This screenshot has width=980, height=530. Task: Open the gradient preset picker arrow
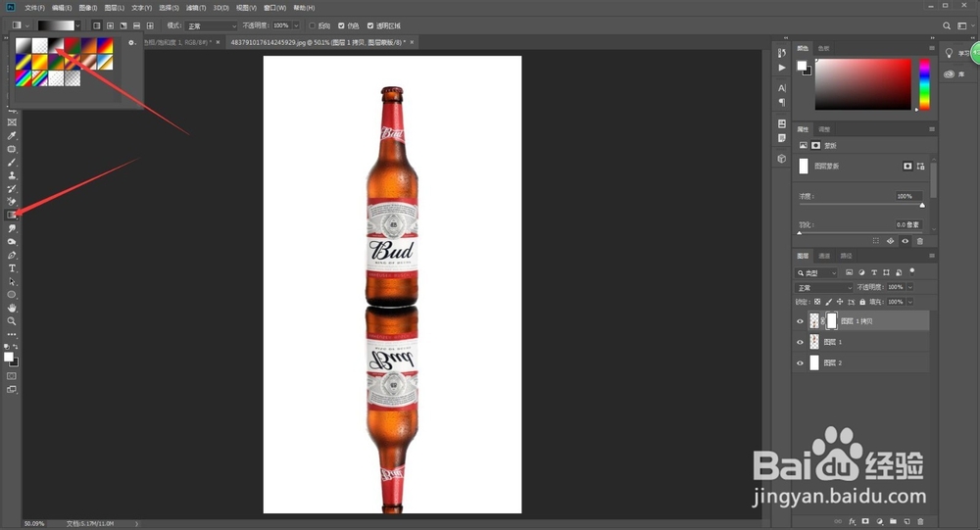(x=77, y=25)
